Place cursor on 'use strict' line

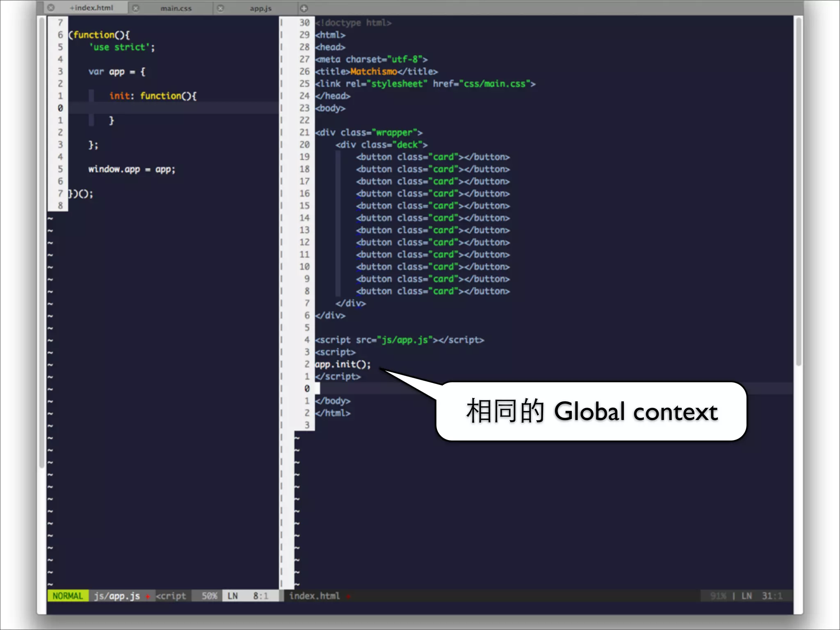coord(122,47)
